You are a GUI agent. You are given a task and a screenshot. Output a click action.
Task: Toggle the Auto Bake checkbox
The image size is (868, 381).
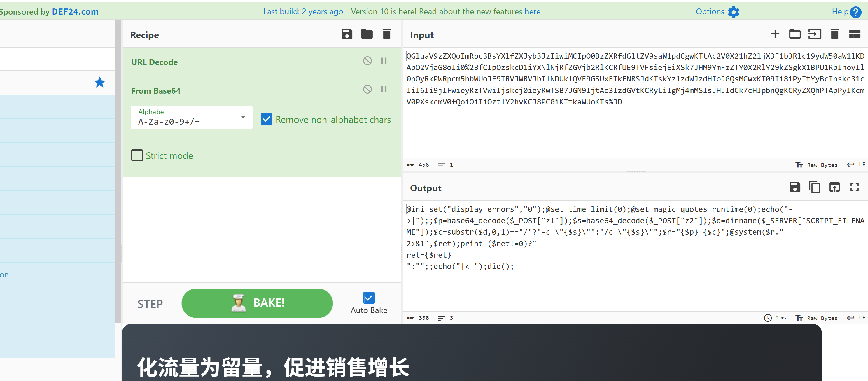coord(369,298)
